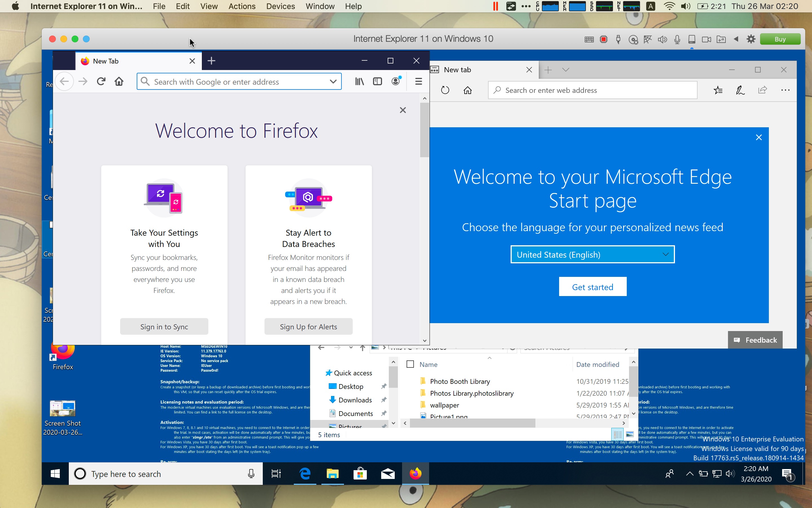Open Firefox hamburger menu
812x508 pixels.
pos(418,81)
